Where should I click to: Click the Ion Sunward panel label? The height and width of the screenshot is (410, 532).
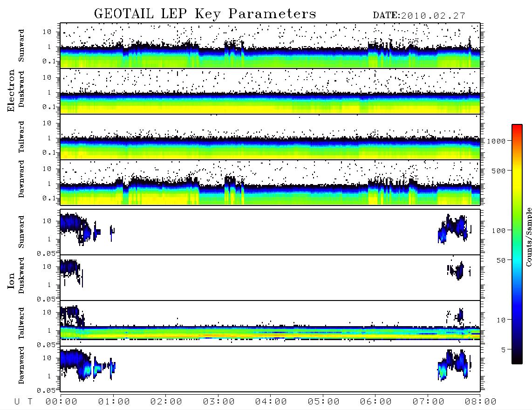(x=21, y=232)
